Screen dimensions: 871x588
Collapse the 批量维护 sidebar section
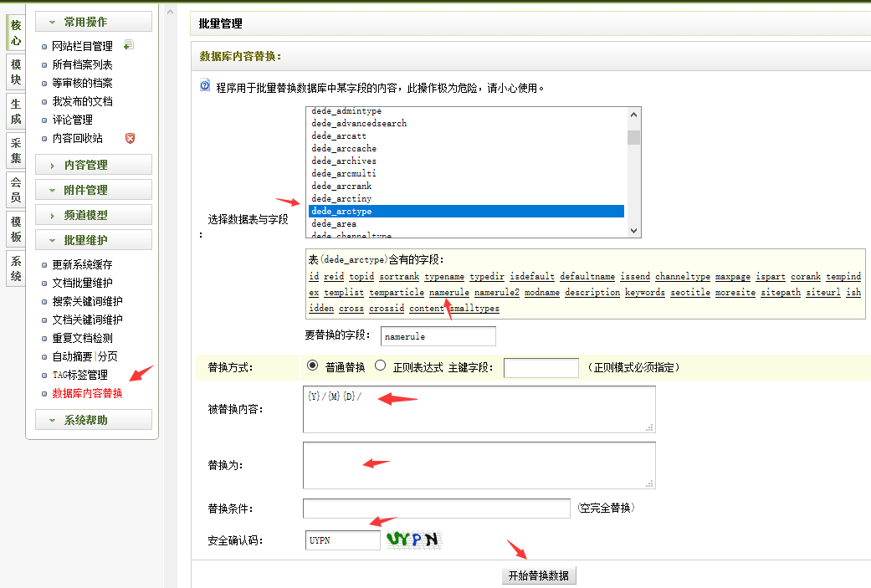pyautogui.click(x=93, y=240)
